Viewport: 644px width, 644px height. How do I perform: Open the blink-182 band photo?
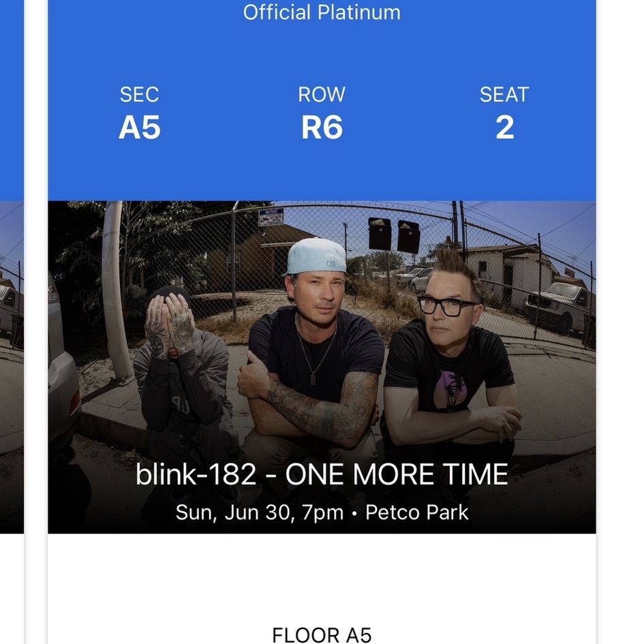click(322, 367)
